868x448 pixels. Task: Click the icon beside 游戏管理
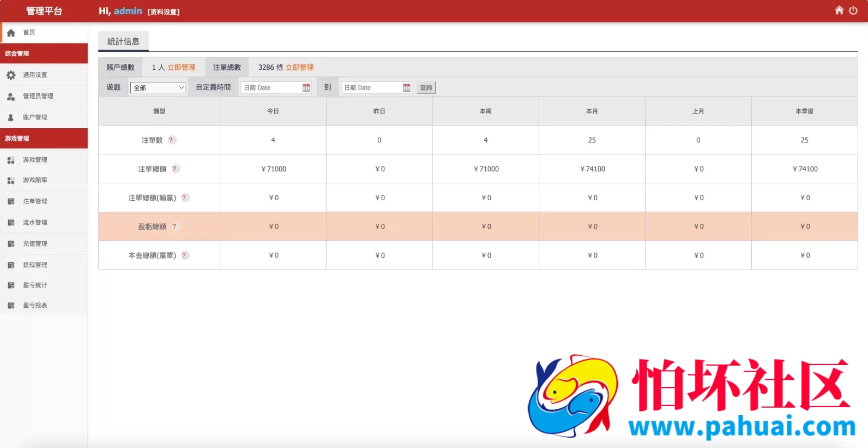[11, 160]
